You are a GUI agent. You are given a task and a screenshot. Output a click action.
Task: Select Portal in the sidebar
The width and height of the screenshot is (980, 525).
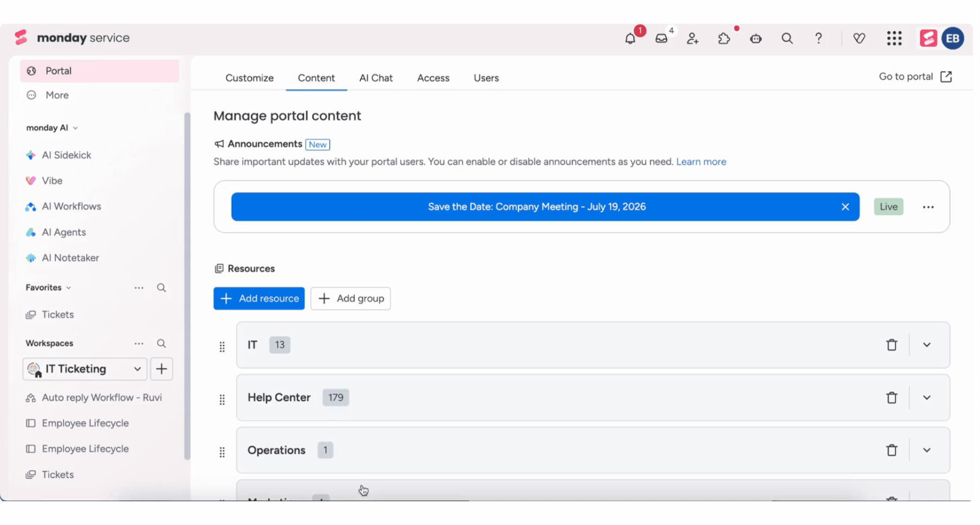click(100, 71)
